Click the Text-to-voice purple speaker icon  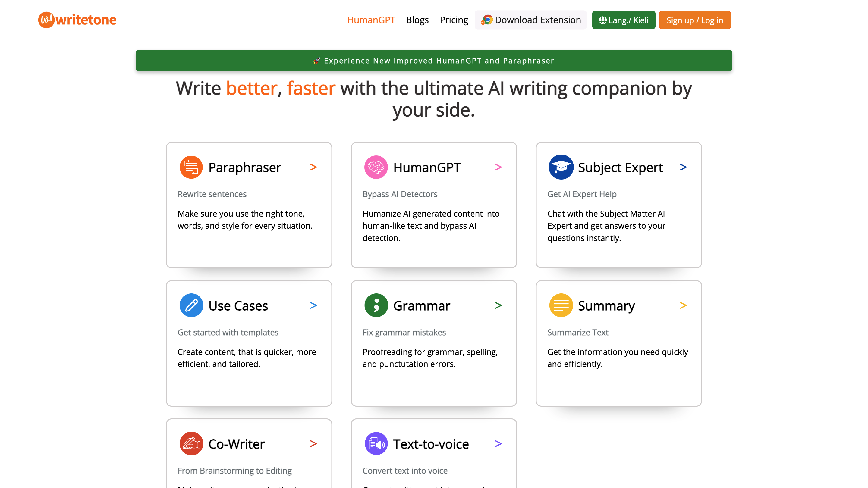376,443
